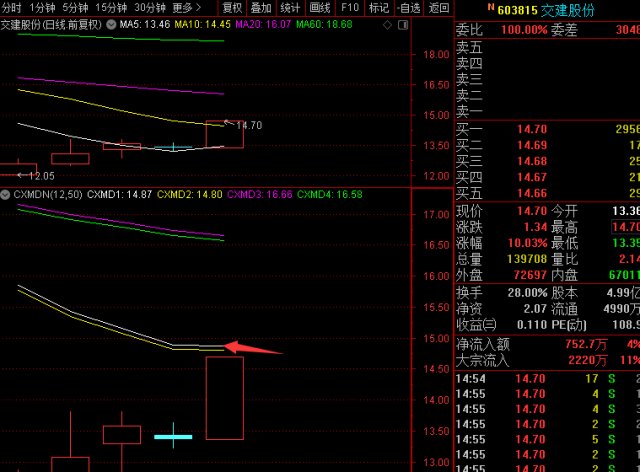Screen dimensions: 640x472
Task: Toggle the side panel icon near the diamond
Action: tap(403, 25)
